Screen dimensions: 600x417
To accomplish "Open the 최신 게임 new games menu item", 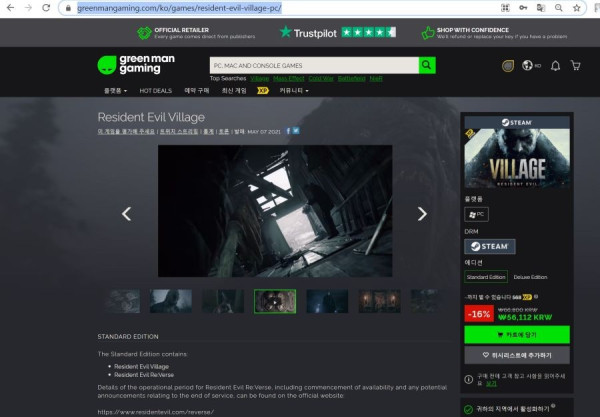I will (234, 91).
